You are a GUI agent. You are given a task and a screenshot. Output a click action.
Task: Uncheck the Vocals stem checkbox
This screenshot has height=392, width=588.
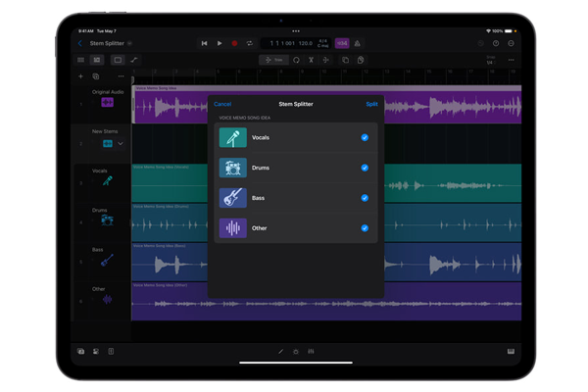tap(365, 137)
